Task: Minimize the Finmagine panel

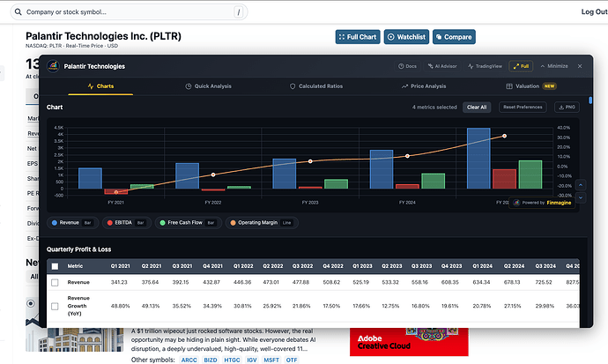Action: [554, 66]
